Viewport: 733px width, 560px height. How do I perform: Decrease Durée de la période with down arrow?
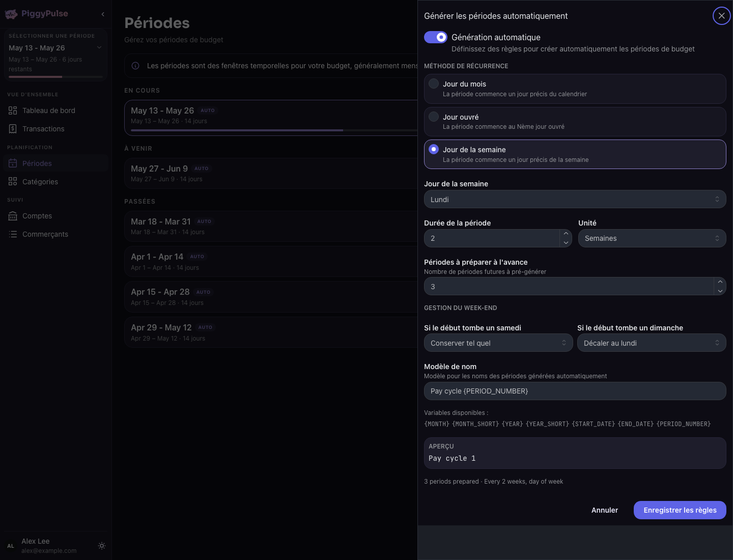pos(566,243)
